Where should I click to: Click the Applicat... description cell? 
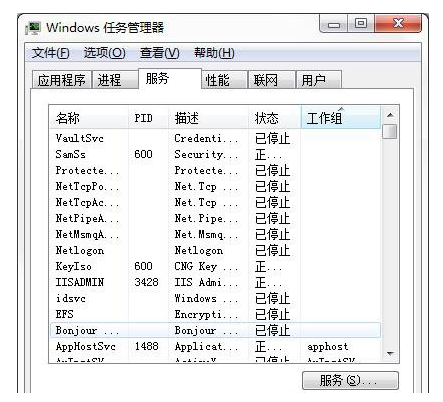tap(206, 346)
